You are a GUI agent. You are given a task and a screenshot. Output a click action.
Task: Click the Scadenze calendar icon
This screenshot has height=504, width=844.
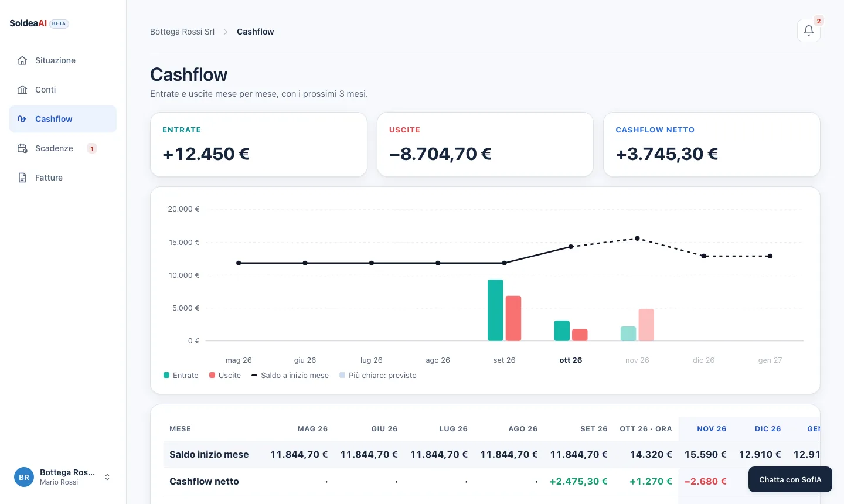(22, 148)
